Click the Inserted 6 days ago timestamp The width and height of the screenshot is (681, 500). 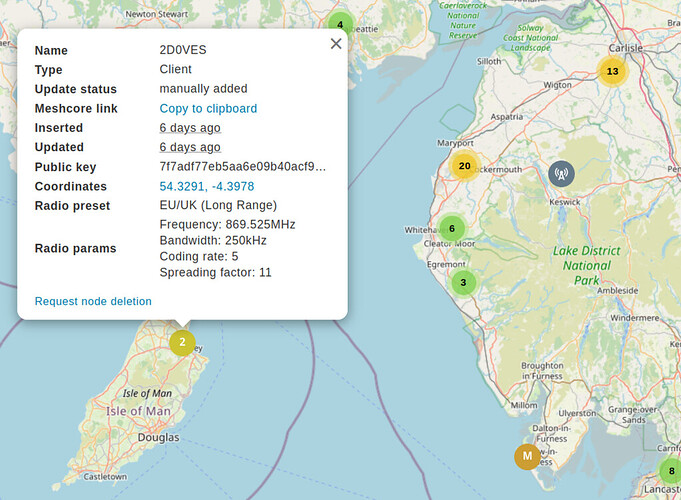pyautogui.click(x=190, y=128)
